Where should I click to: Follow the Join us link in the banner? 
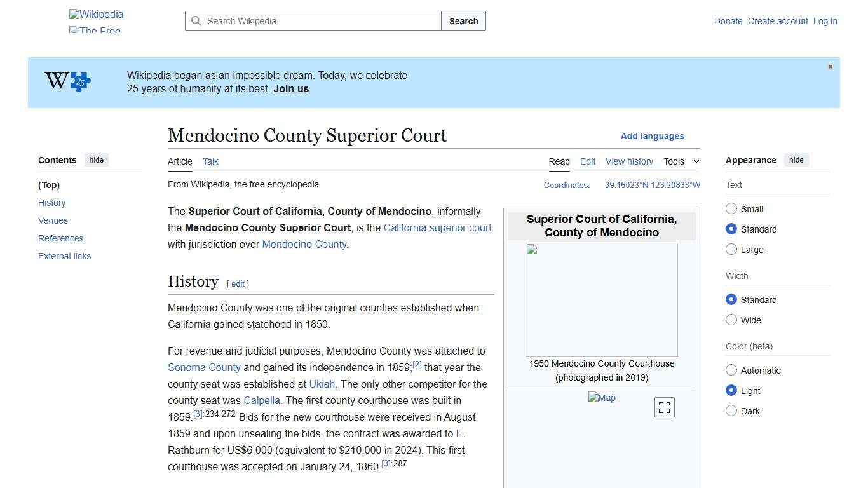click(290, 88)
